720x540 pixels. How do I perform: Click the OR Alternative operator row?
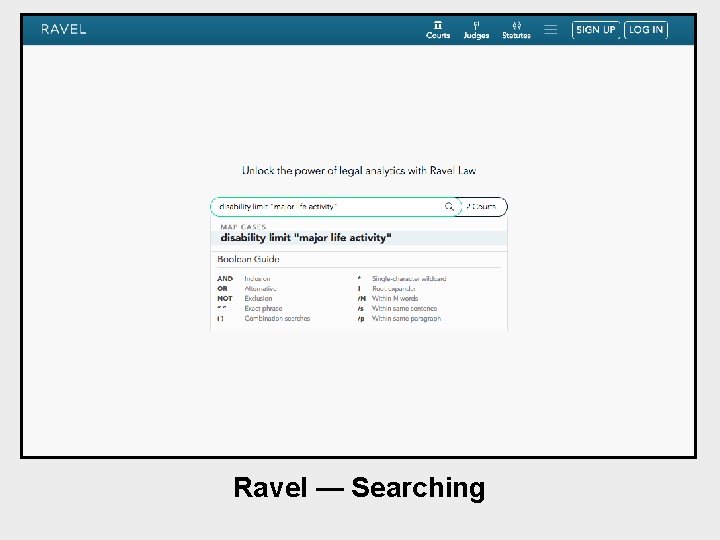pyautogui.click(x=247, y=289)
